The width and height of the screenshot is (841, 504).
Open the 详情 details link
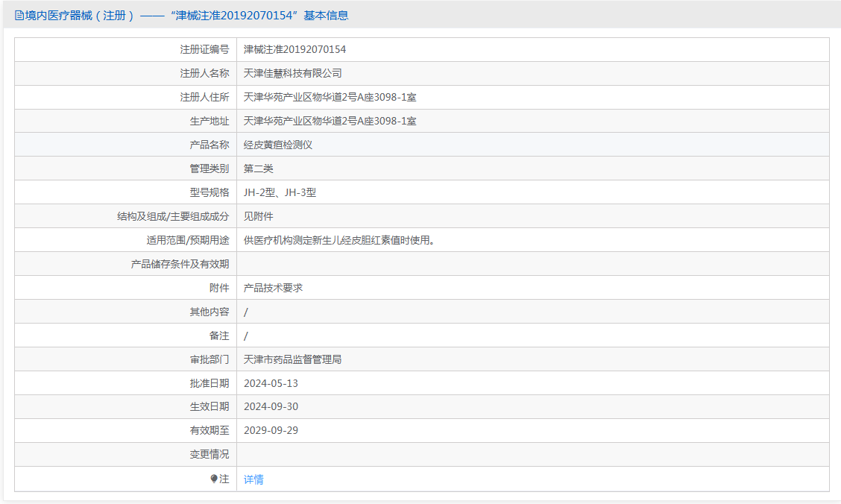coord(253,479)
